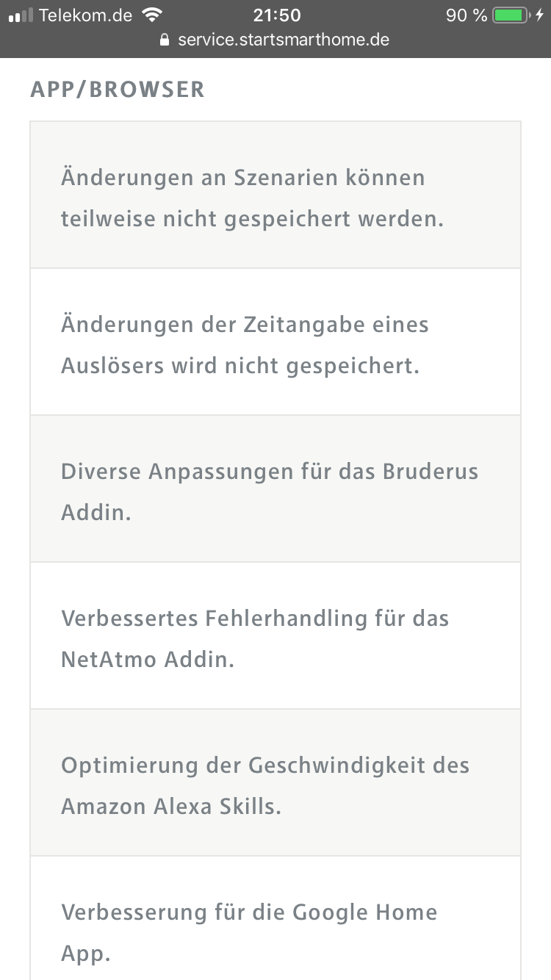Select the 'Änderungen an Szenarien' entry
Viewport: 551px width, 980px height.
click(x=275, y=195)
